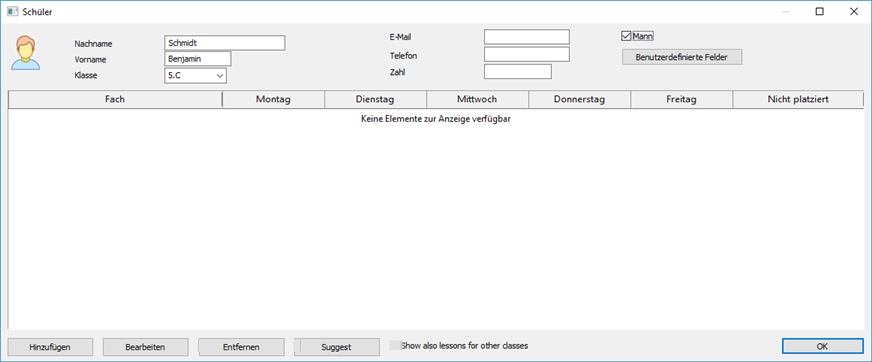Viewport: 872px width, 362px height.
Task: Click the Nicht platziert column header
Action: point(798,99)
